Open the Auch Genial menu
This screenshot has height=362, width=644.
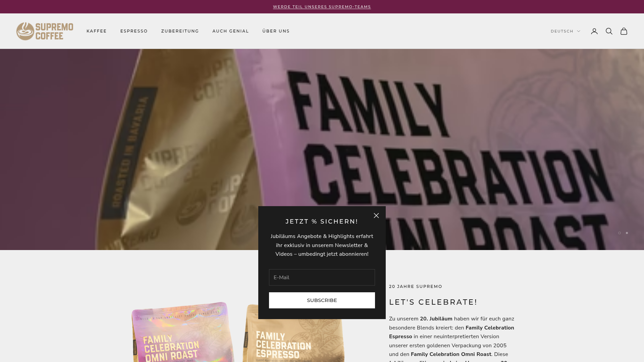231,31
